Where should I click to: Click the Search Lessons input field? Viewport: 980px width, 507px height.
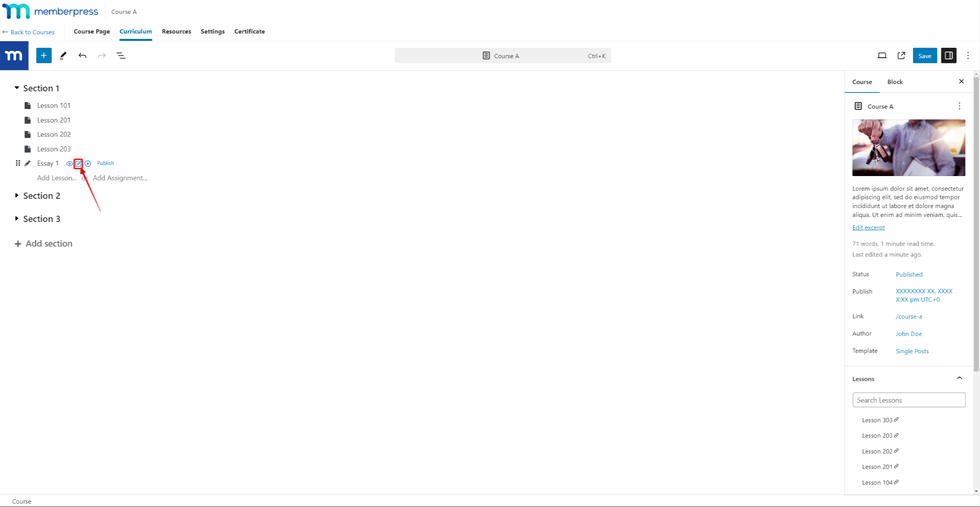click(x=908, y=400)
